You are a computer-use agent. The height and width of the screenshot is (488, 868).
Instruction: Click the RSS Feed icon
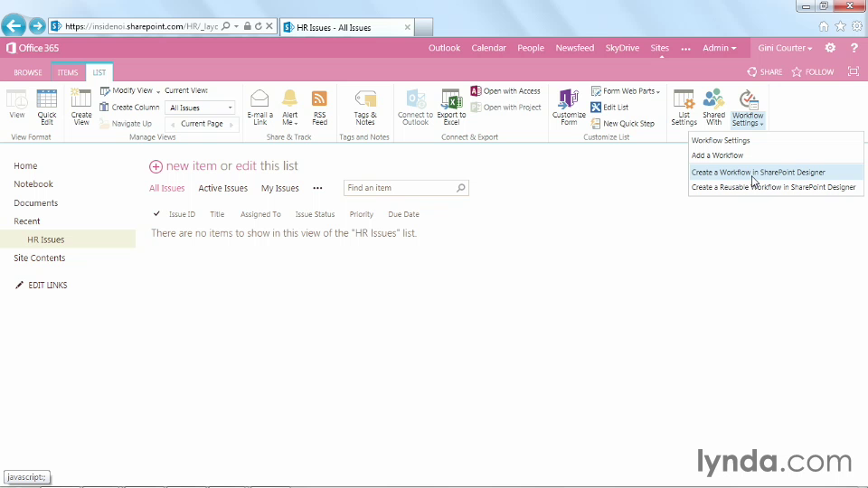pos(319,107)
